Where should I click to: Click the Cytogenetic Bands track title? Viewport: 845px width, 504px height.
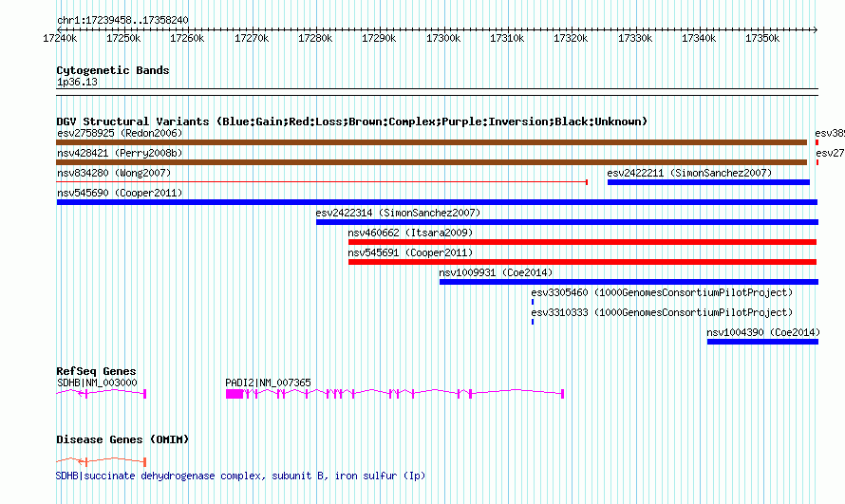[x=113, y=70]
